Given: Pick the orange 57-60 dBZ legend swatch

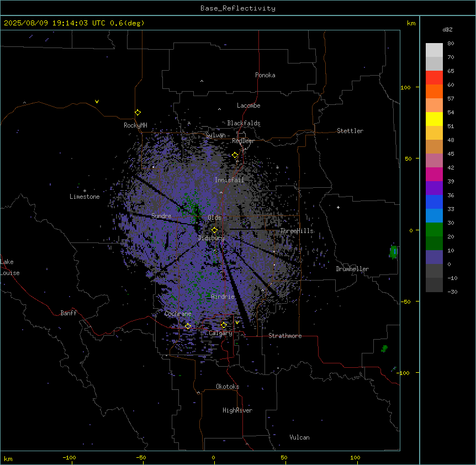Looking at the screenshot, I should [434, 91].
